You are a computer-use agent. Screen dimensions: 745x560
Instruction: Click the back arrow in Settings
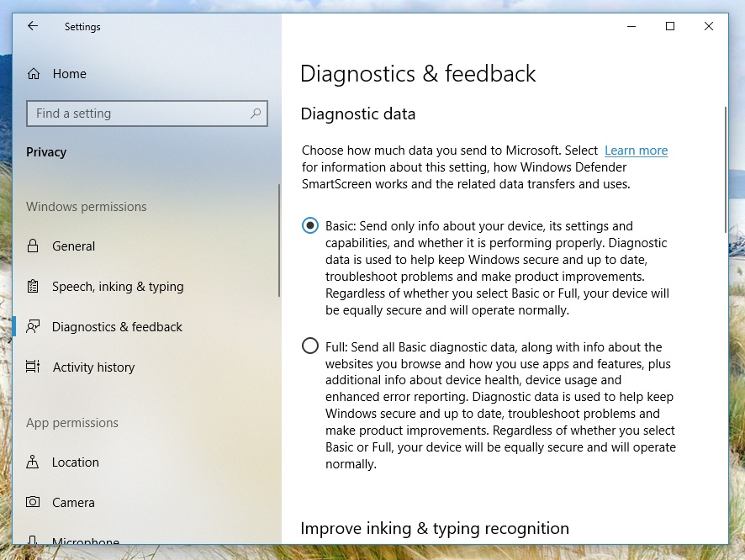click(x=33, y=26)
